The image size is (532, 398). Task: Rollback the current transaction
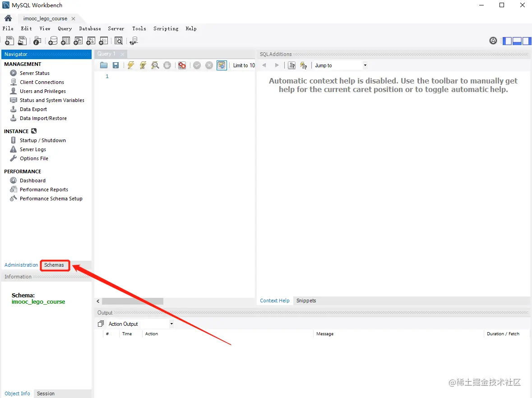click(209, 65)
